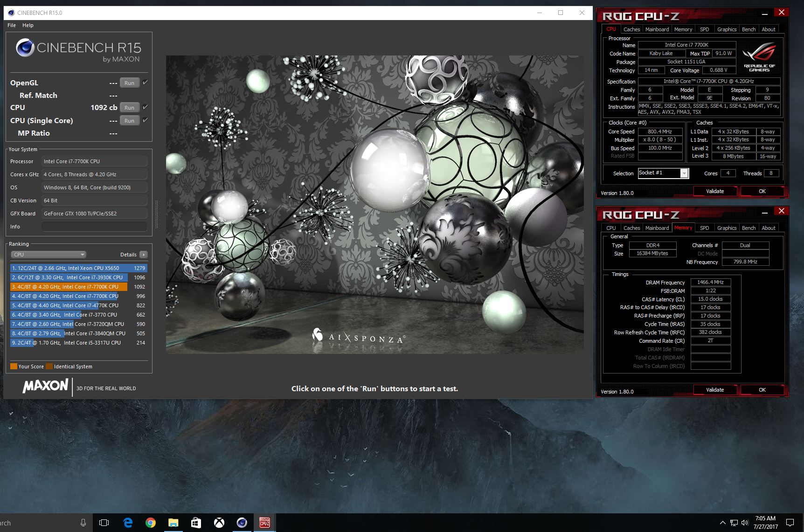The height and width of the screenshot is (532, 804).
Task: Toggle the CPU (Single Core) checkbox
Action: pyautogui.click(x=145, y=120)
